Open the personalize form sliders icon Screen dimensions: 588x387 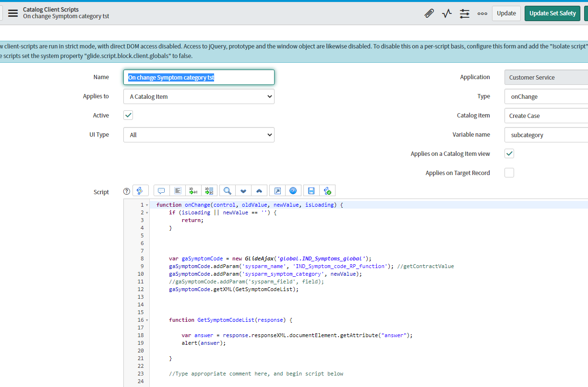click(465, 13)
